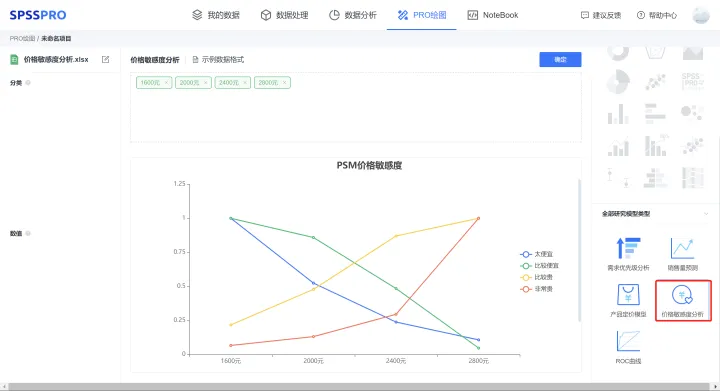The width and height of the screenshot is (720, 391).
Task: Click the SPSSPRO logo
Action: tap(38, 15)
